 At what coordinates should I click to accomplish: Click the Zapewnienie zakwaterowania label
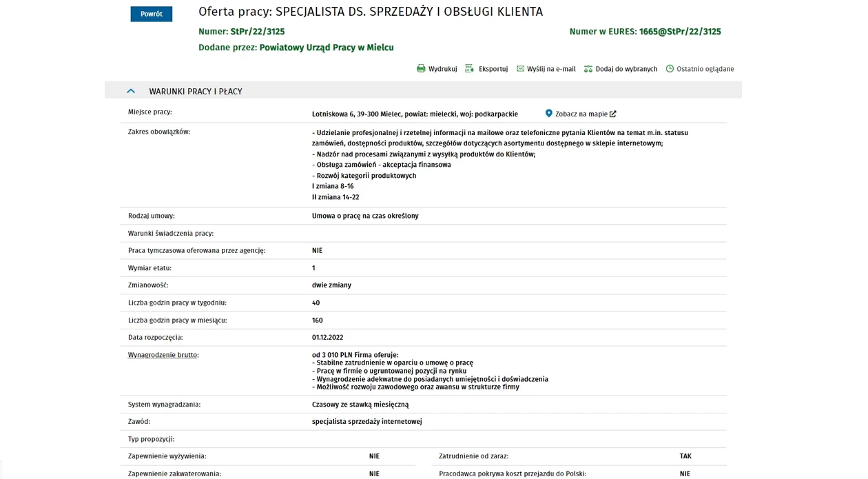[x=174, y=474]
